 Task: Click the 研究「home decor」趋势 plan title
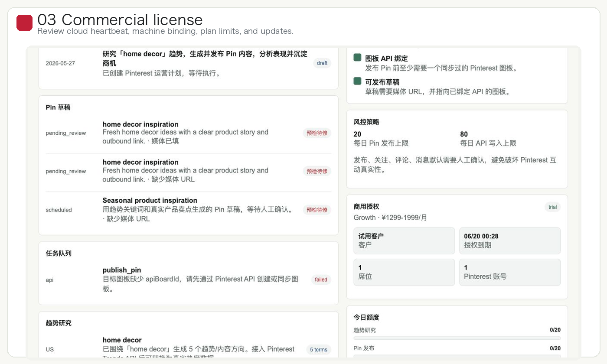pyautogui.click(x=205, y=58)
